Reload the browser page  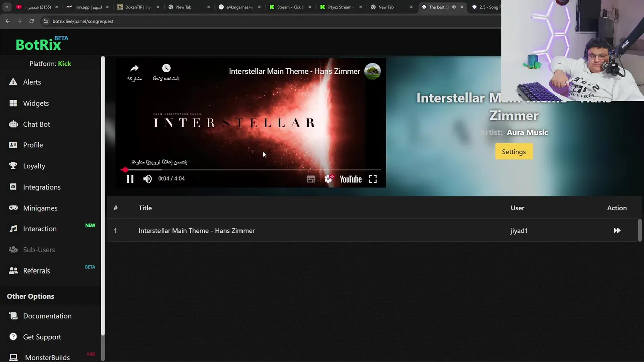[31, 21]
